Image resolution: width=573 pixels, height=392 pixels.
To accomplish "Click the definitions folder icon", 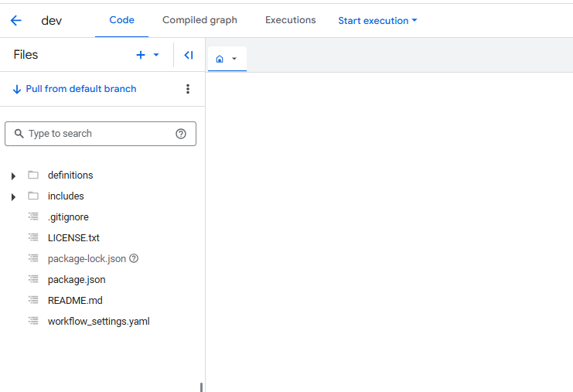I will click(33, 175).
